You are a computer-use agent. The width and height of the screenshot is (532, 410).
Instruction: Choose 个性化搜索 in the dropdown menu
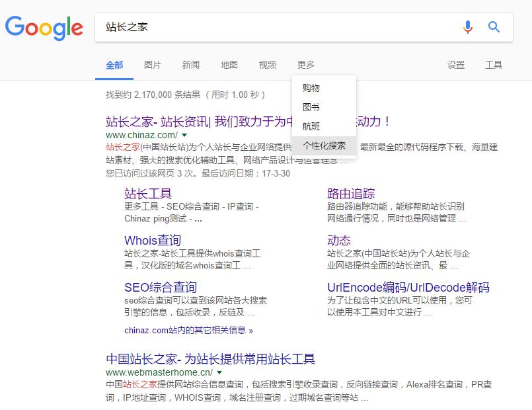point(324,145)
